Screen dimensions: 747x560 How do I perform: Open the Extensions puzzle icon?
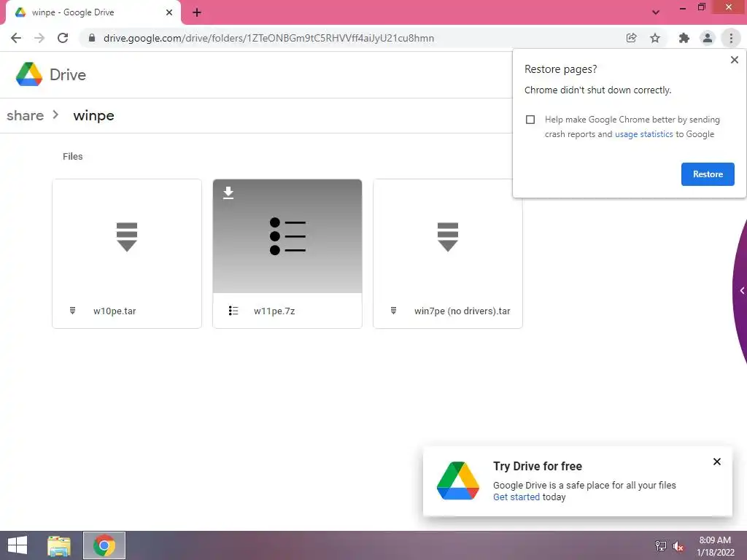click(684, 38)
